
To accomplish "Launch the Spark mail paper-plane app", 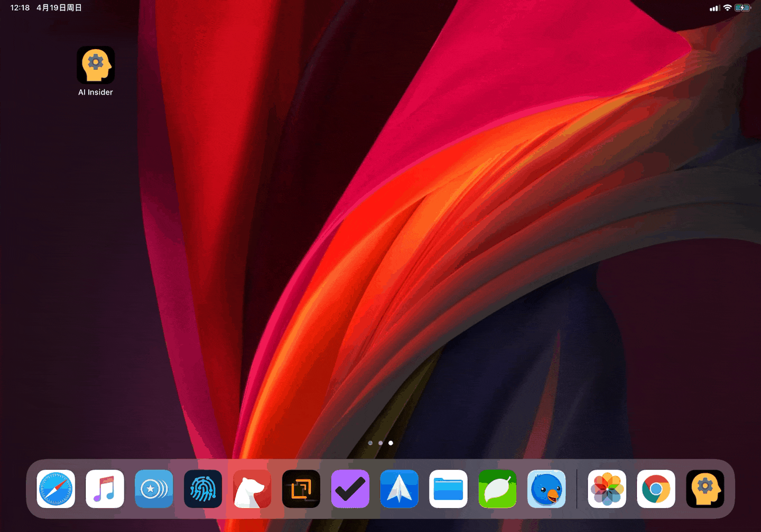I will pyautogui.click(x=400, y=489).
